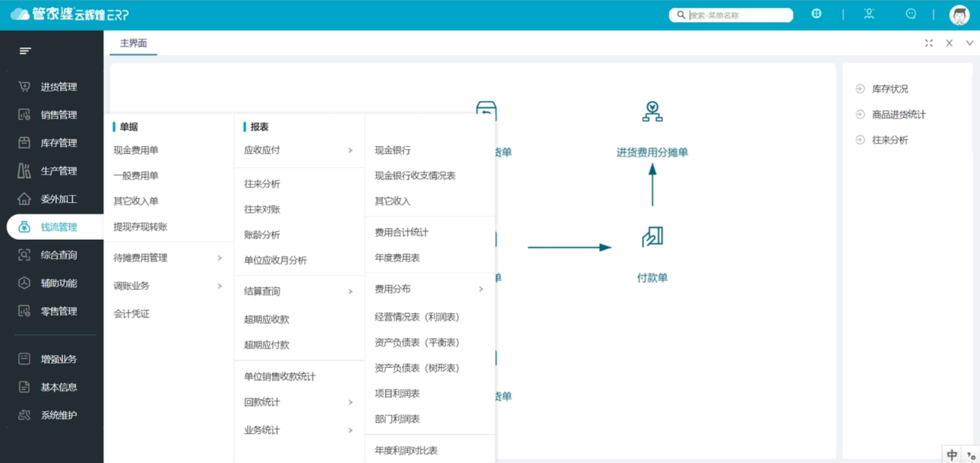Image resolution: width=980 pixels, height=463 pixels.
Task: Toggle fullscreen with the expand icon
Action: [x=929, y=43]
